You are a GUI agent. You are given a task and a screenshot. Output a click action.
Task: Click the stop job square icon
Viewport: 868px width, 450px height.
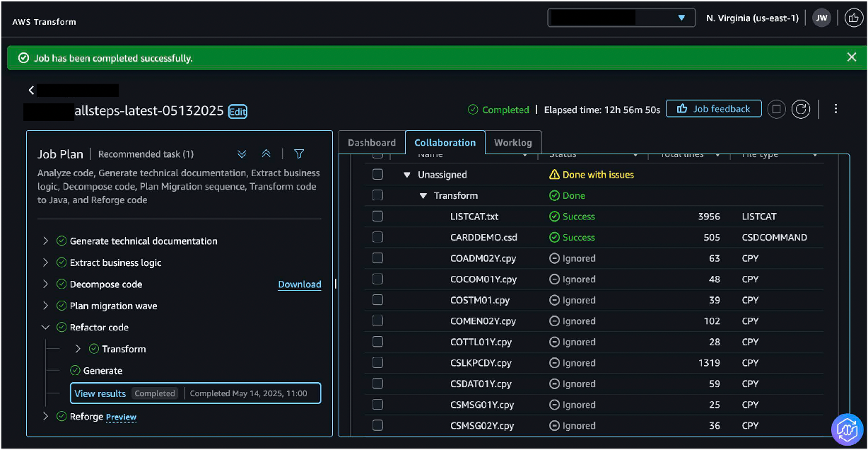coord(776,109)
